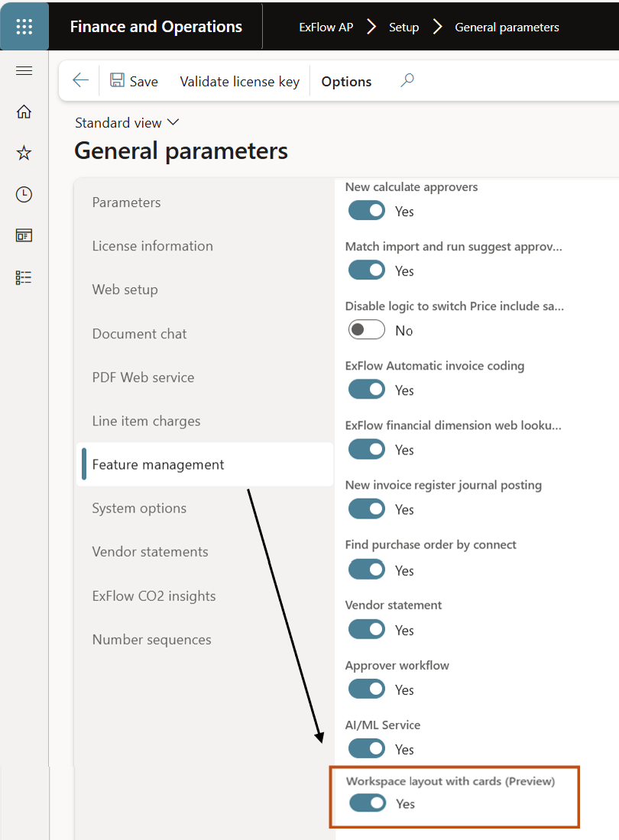Open the app launcher waffle icon

(24, 26)
